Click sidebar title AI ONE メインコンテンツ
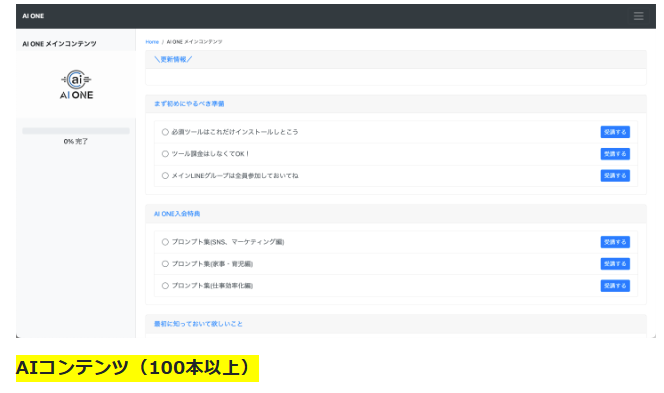This screenshot has width=664, height=393. 59,44
